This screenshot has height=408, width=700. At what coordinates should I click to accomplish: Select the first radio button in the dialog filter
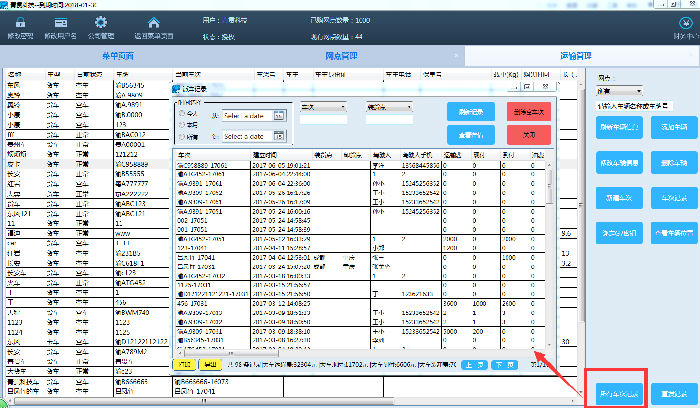180,113
